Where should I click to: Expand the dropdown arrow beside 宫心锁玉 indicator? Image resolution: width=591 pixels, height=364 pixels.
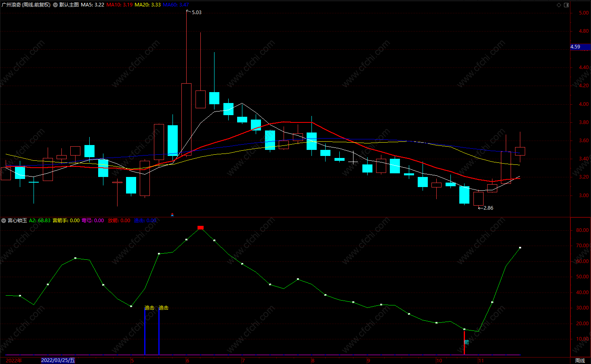tap(4, 221)
